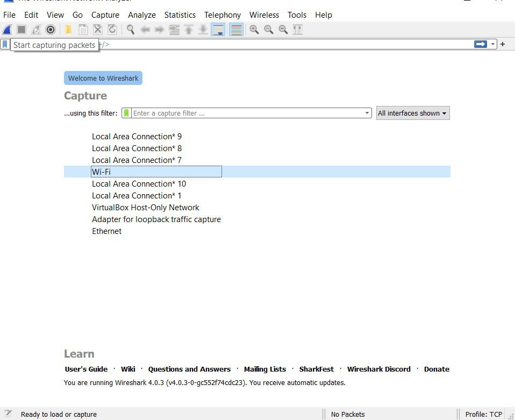Screen dimensions: 515x420
Task: Open the User's Guide link
Action: point(86,369)
